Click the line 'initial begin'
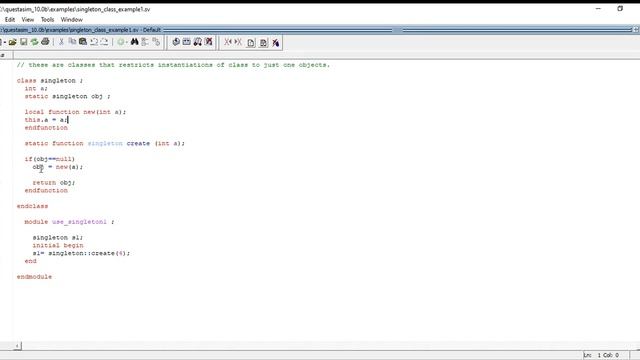The height and width of the screenshot is (360, 640). [58, 245]
